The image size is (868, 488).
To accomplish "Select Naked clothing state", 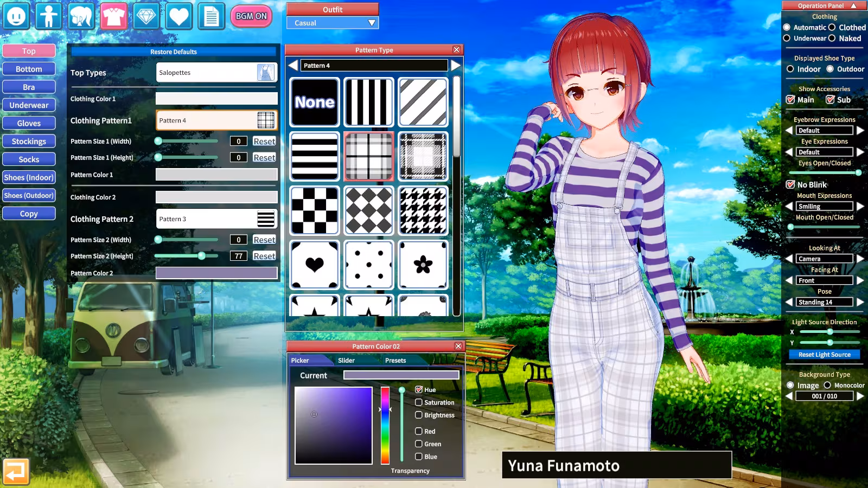I will pos(832,38).
